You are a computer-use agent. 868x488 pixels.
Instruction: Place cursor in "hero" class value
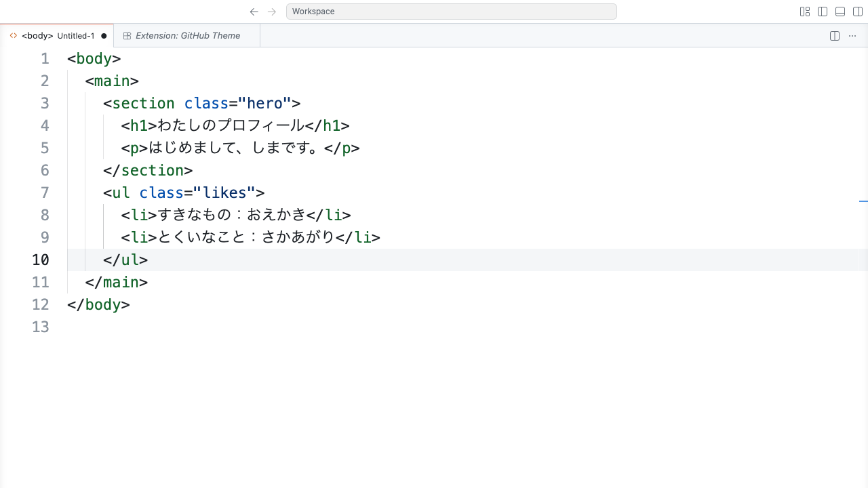[x=264, y=104]
